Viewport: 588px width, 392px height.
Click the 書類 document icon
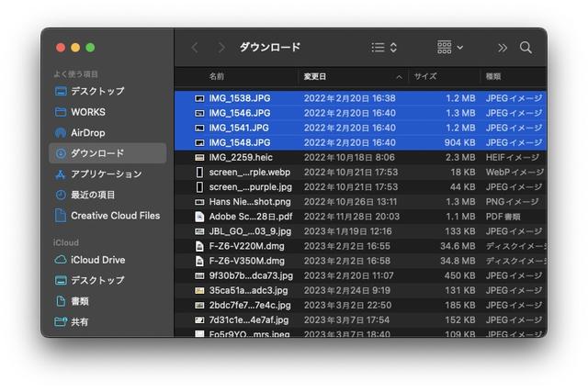(x=61, y=301)
